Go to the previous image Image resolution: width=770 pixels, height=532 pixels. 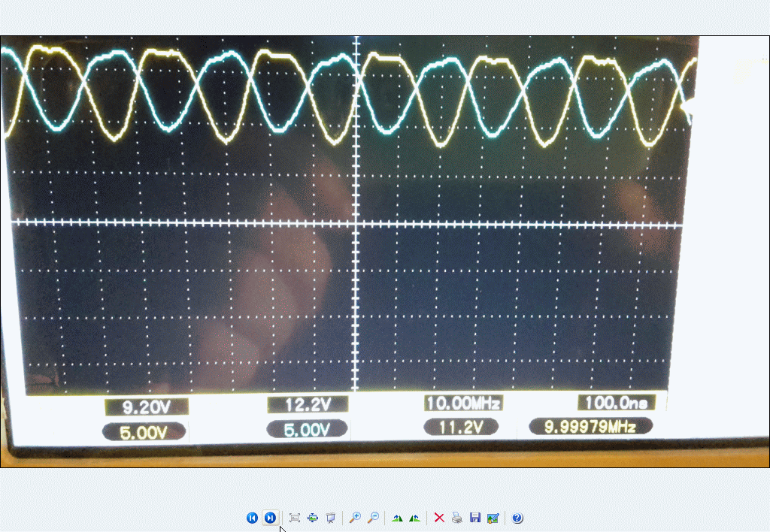(x=253, y=518)
